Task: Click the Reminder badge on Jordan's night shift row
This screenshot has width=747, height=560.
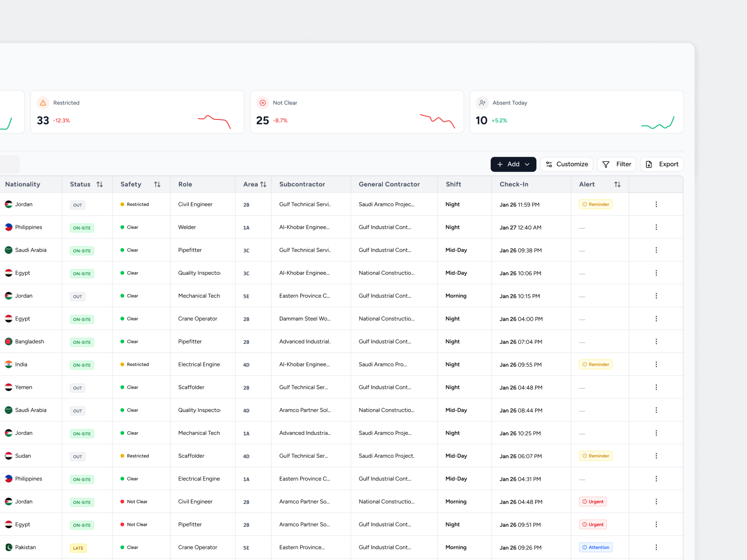Action: coord(596,204)
